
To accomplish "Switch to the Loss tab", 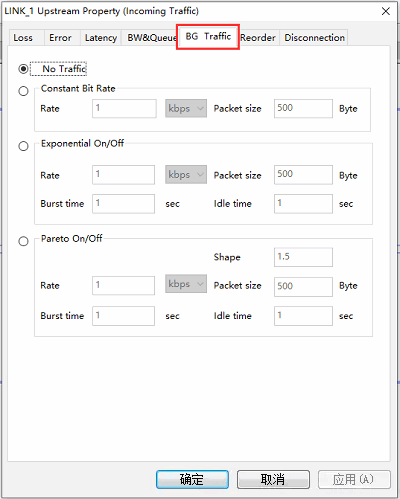I will point(23,38).
